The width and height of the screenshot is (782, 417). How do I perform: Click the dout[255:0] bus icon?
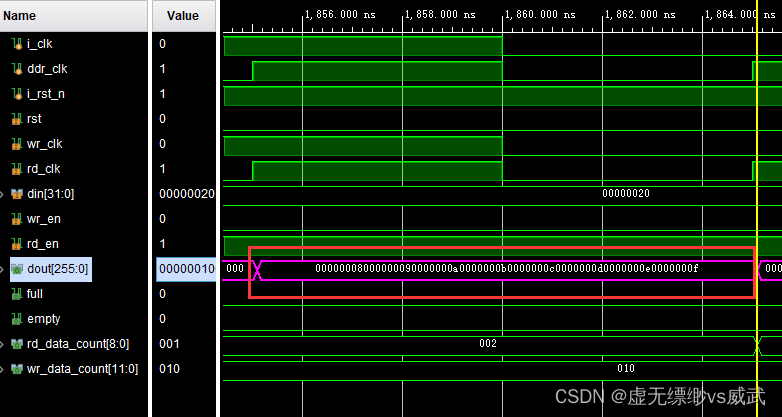(x=17, y=269)
